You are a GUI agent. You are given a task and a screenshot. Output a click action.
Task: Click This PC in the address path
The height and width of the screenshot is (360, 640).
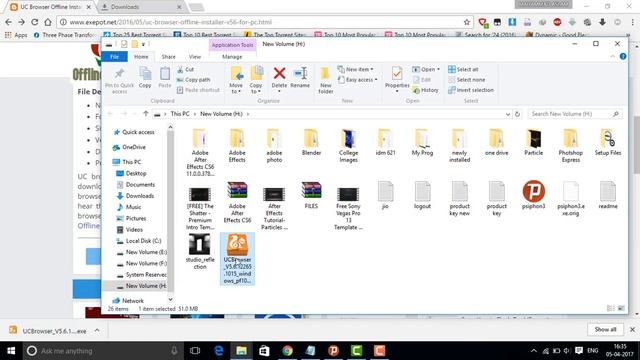click(x=180, y=114)
